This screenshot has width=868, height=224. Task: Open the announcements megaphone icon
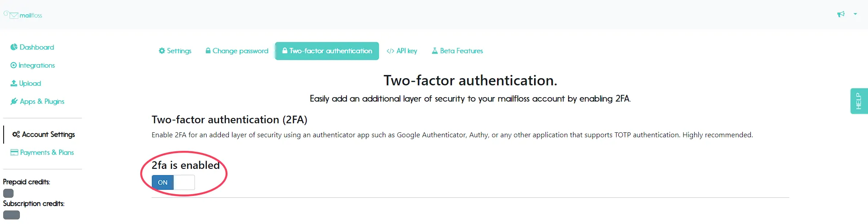[x=841, y=14]
